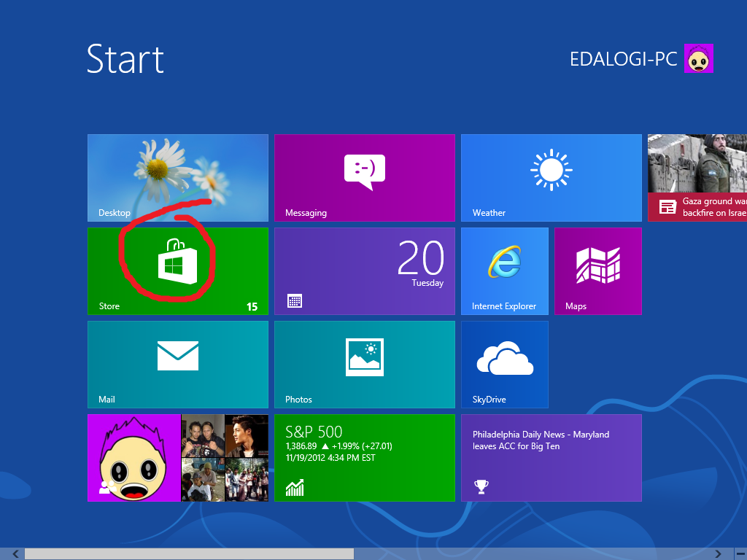Click the 1,386.89 stock value text

coord(301,446)
